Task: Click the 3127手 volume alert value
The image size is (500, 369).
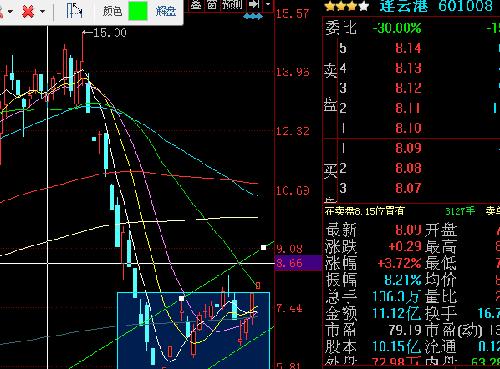Action: tap(460, 211)
